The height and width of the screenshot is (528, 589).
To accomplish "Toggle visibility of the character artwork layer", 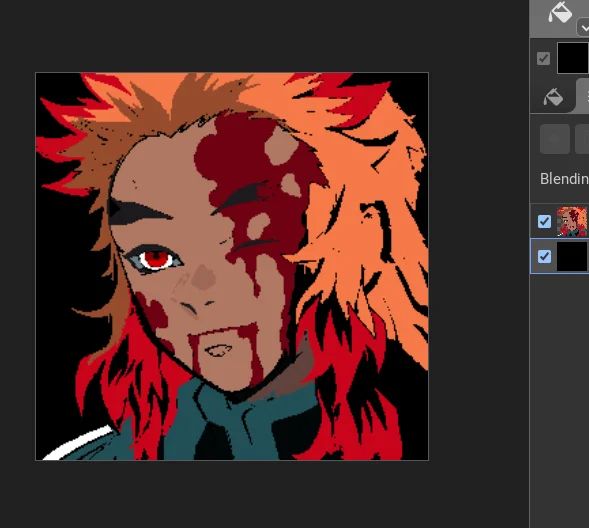I will pos(544,222).
